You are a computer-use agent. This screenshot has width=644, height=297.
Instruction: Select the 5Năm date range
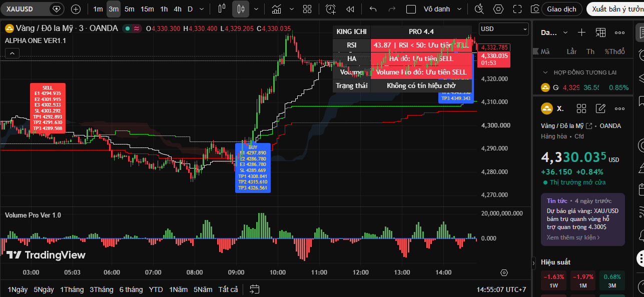(x=203, y=289)
